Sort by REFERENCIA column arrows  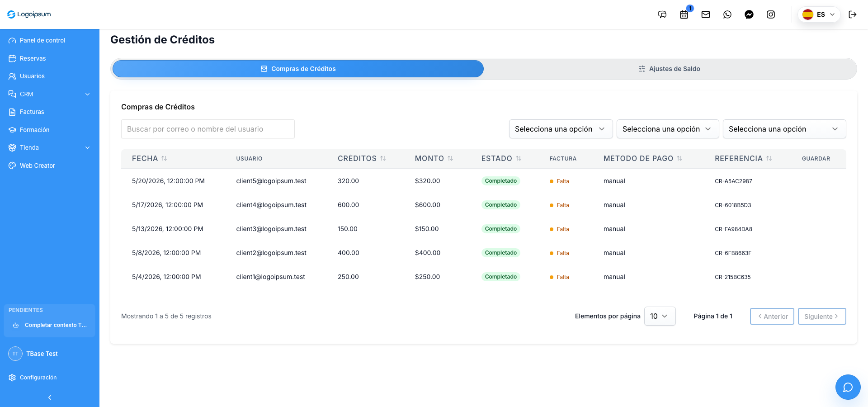(x=769, y=158)
